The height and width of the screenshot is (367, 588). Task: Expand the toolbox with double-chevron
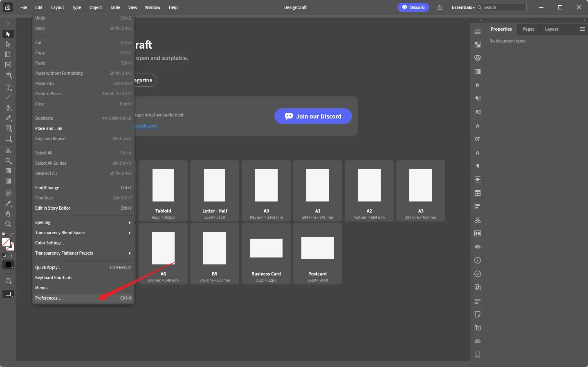tap(8, 23)
